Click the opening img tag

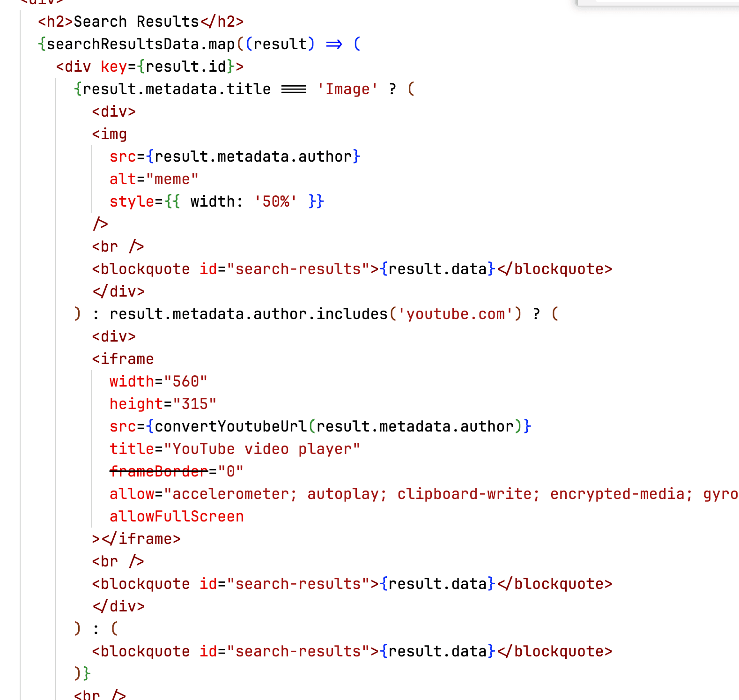point(110,134)
